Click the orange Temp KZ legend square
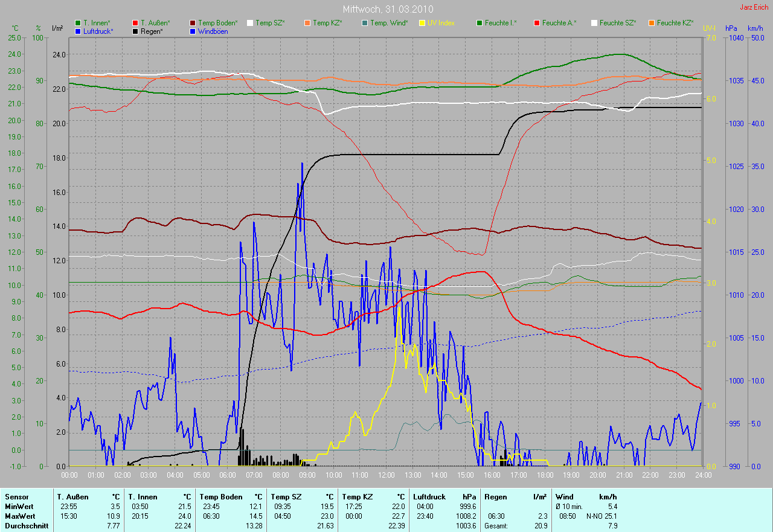The height and width of the screenshot is (532, 773). 307,23
